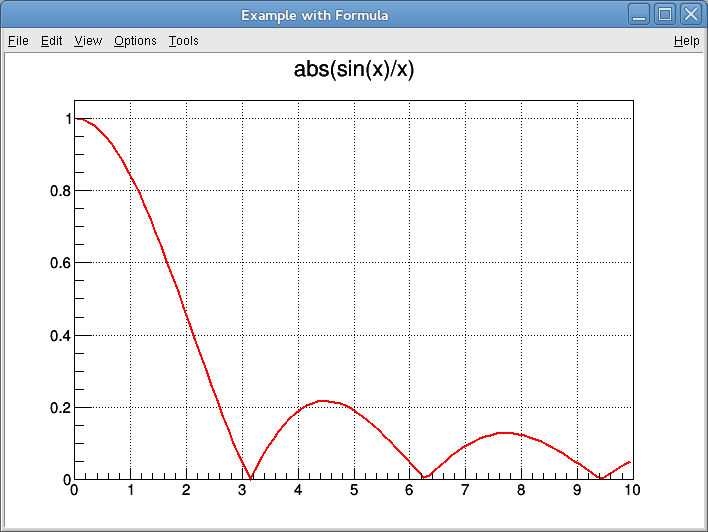The width and height of the screenshot is (708, 532).
Task: Select the abs(sin(x)/x) plot title
Action: point(354,70)
